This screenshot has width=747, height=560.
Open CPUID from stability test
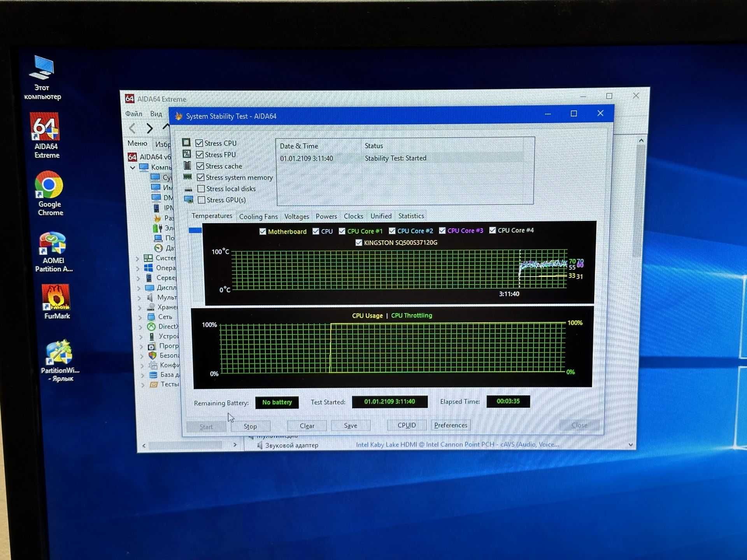[407, 425]
